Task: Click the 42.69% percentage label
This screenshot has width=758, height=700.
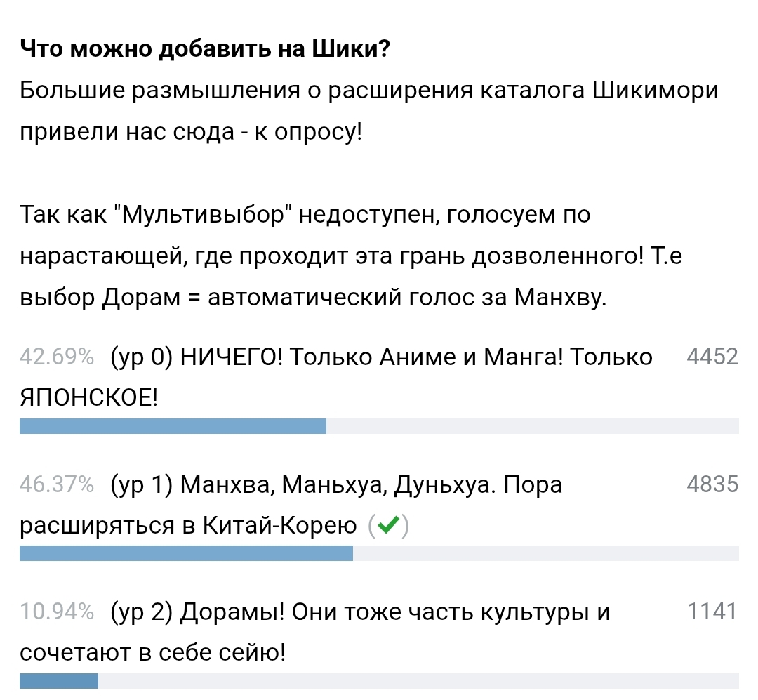Action: [57, 357]
